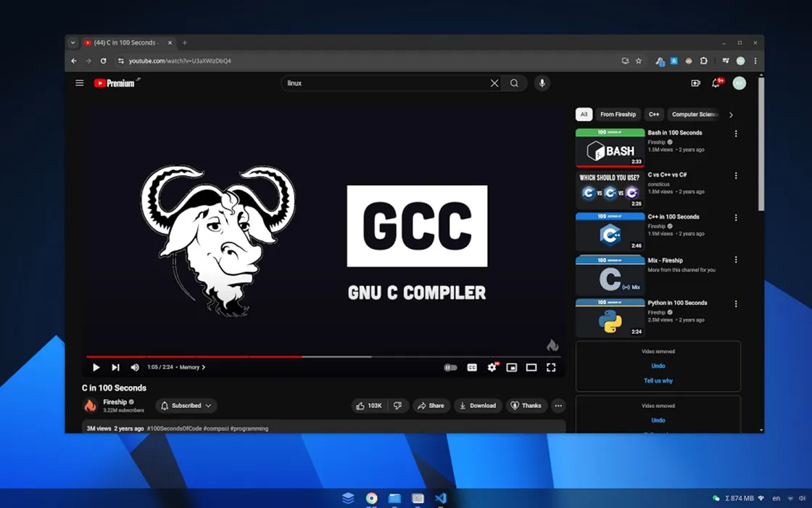Screen dimensions: 812x508
Task: Skip to the next video
Action: pyautogui.click(x=115, y=367)
